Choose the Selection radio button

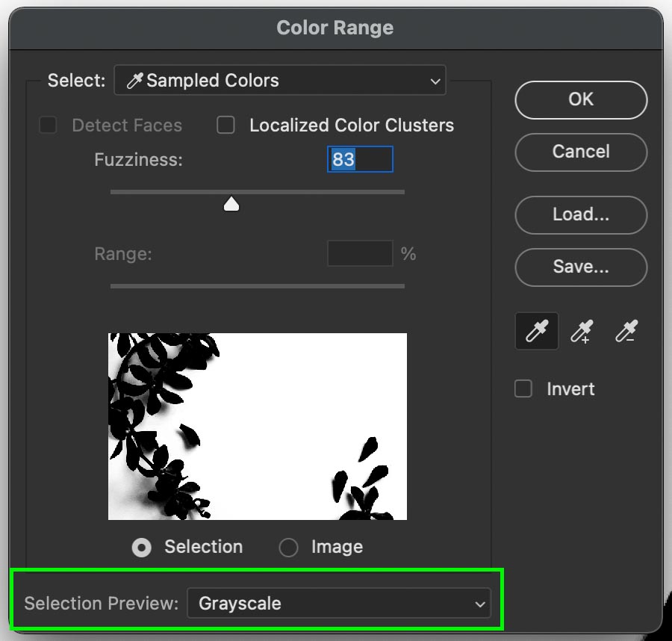pos(141,547)
